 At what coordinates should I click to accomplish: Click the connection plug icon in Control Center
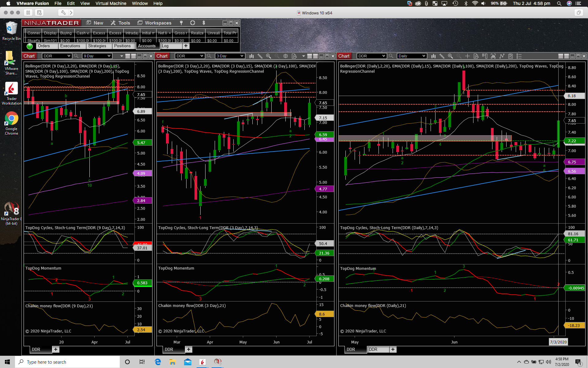coord(181,23)
